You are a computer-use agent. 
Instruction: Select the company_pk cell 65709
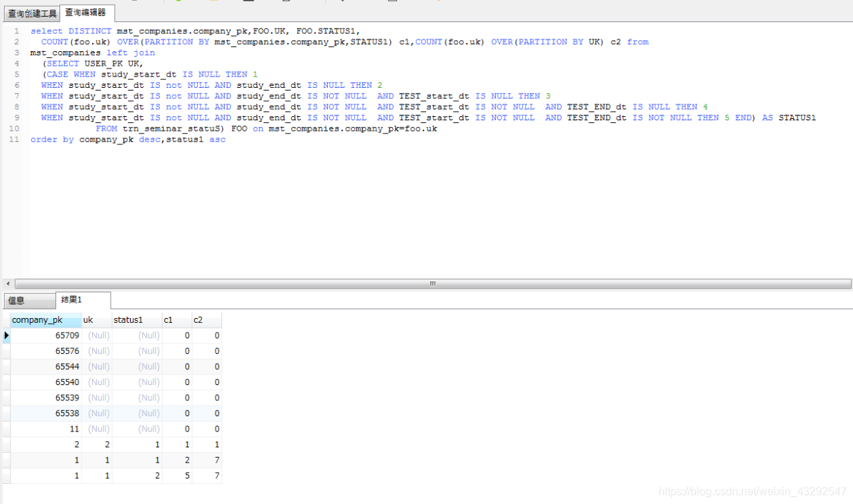46,335
